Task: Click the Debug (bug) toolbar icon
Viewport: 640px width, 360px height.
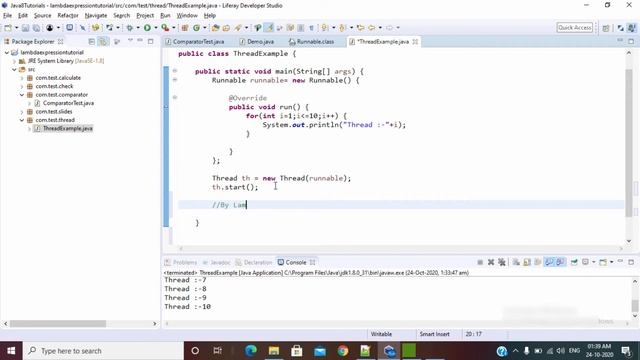Action: [130, 28]
